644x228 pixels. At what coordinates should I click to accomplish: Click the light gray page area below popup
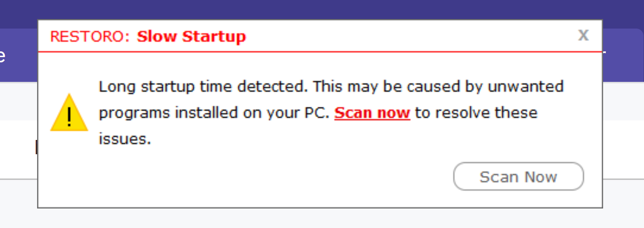[322, 218]
